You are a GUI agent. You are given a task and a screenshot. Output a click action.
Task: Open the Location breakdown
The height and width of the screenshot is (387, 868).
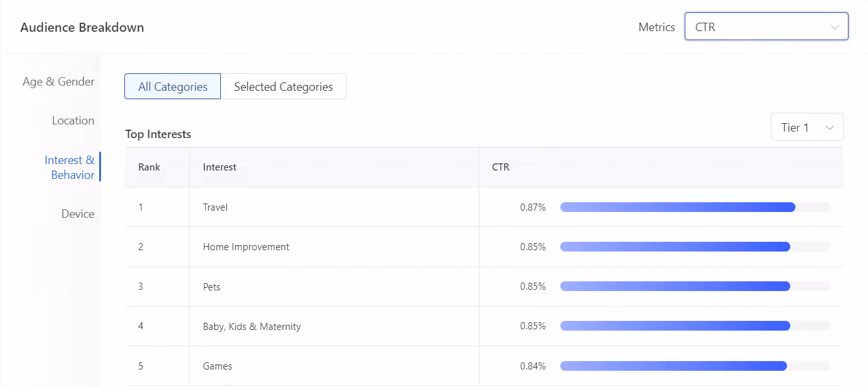coord(73,120)
